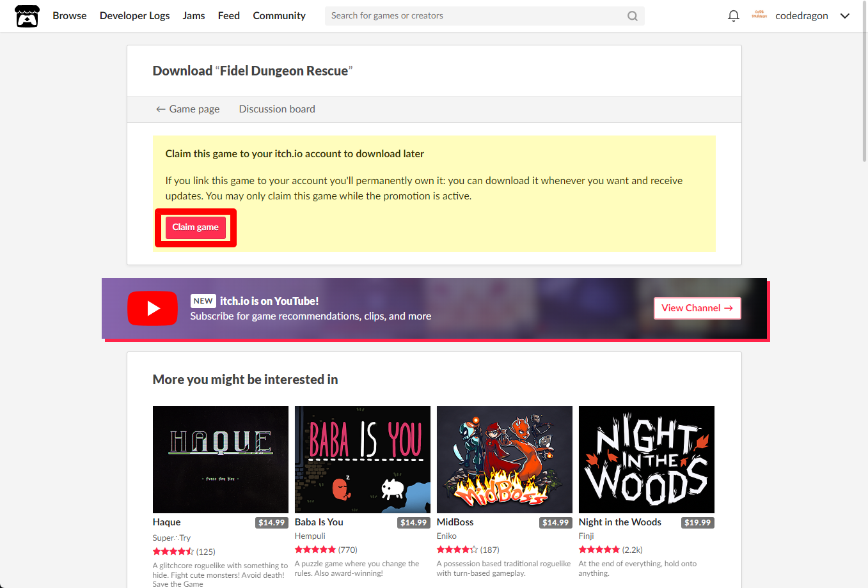Click Haque's $14.99 price tag

click(272, 523)
